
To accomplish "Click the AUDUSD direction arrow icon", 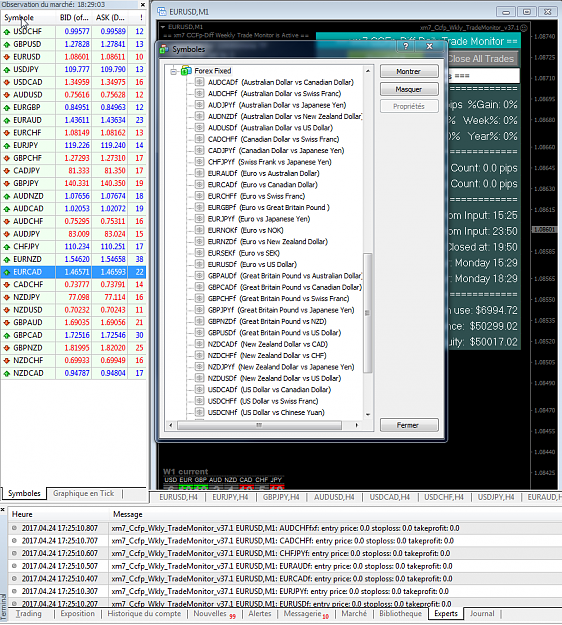I will (7, 95).
